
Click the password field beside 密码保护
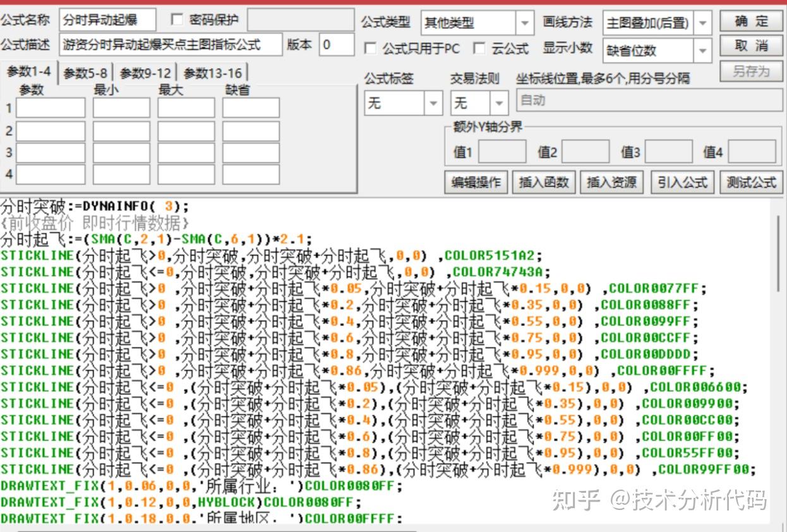301,20
